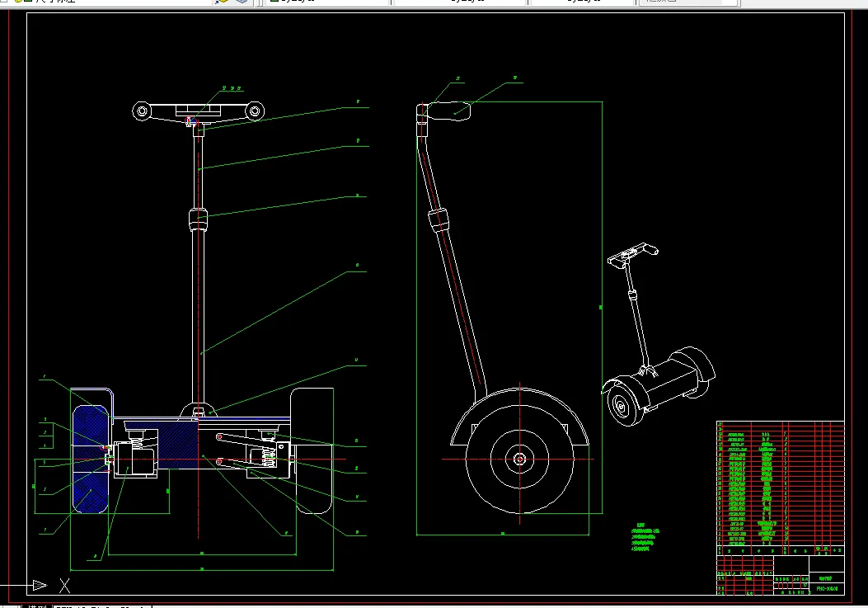Click the blue hatched platform center section
The height and width of the screenshot is (608, 868).
coord(178,445)
